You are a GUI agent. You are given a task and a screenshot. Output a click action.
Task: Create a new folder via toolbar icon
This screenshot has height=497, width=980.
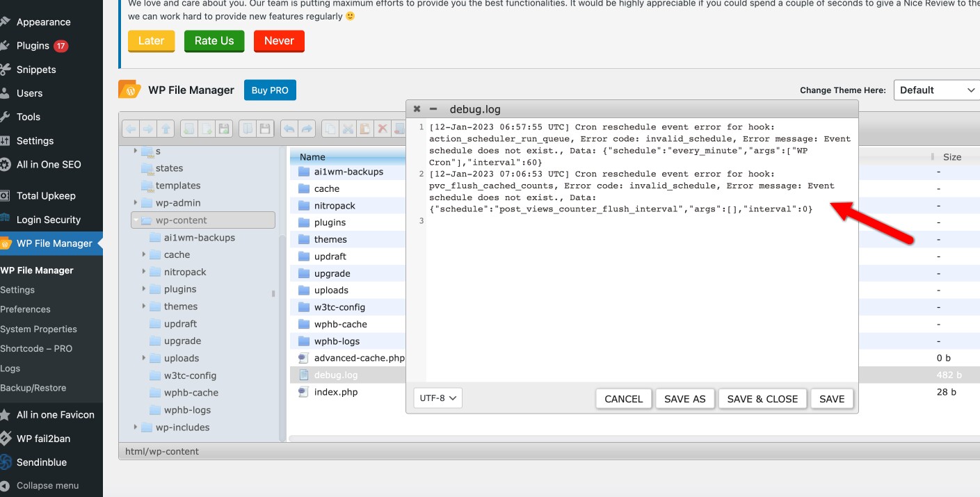[x=188, y=129]
